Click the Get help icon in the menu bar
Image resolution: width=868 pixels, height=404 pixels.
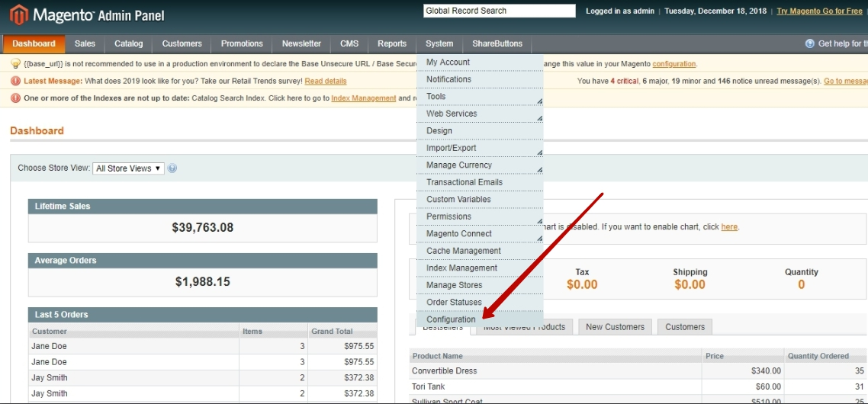tap(810, 43)
